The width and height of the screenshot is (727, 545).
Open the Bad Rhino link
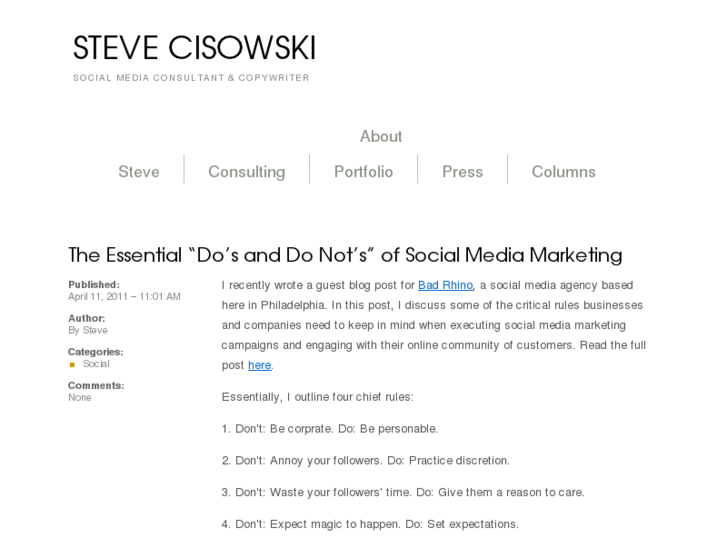pos(445,285)
